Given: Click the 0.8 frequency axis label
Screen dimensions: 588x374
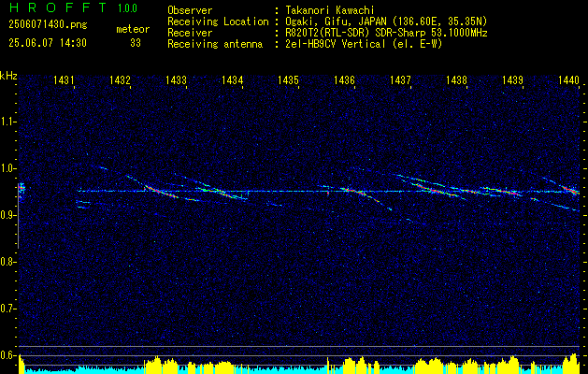Looking at the screenshot, I should [7, 262].
